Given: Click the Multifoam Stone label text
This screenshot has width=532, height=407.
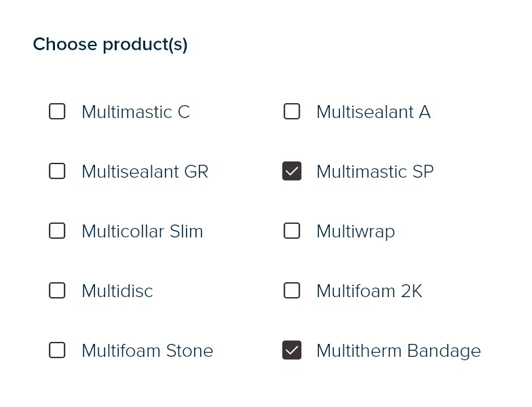Looking at the screenshot, I should [147, 351].
